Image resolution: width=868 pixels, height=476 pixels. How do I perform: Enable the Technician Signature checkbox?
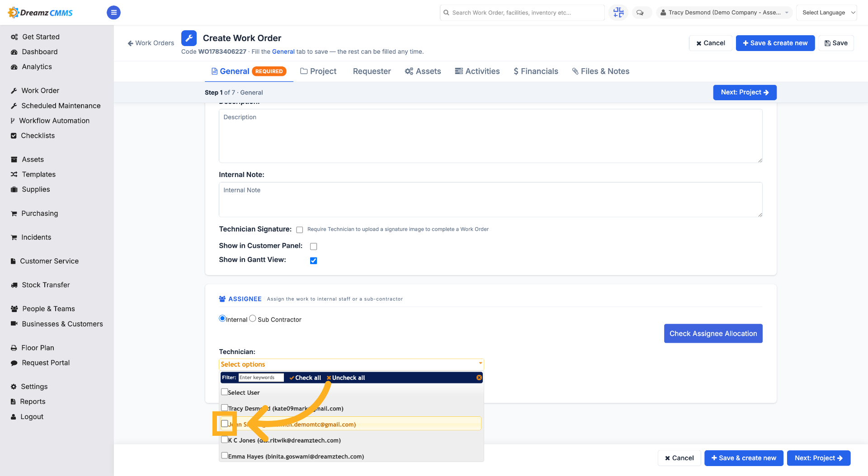coord(299,230)
